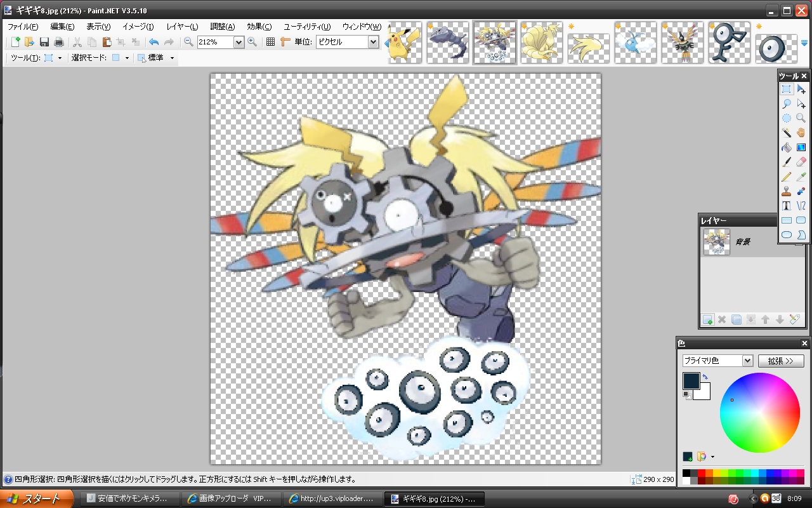The height and width of the screenshot is (508, 812).
Task: Duplicate layer icon in Layers panel
Action: (737, 319)
